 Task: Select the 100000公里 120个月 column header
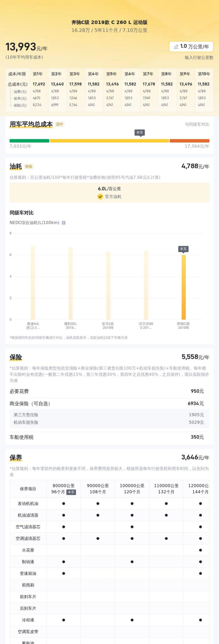coord(132,489)
